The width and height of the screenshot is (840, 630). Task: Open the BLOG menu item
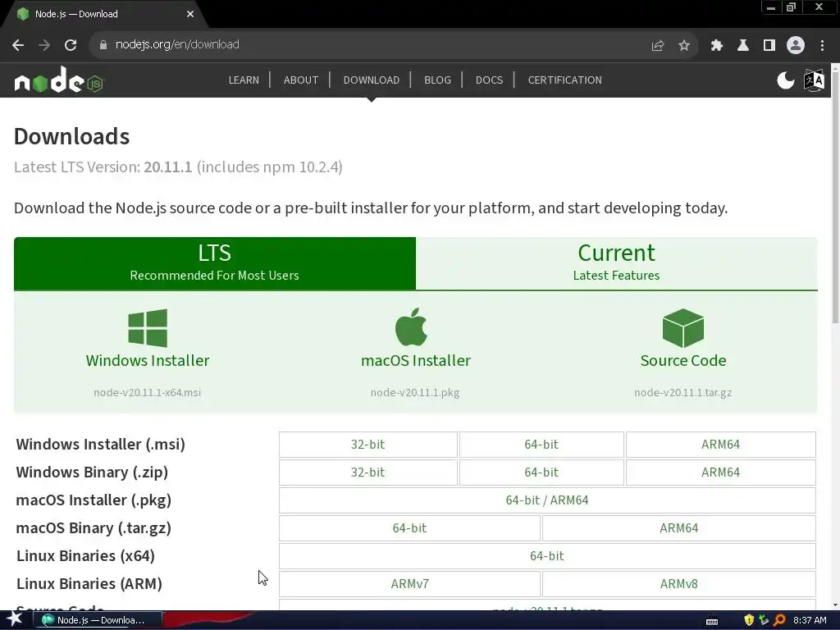pos(438,80)
